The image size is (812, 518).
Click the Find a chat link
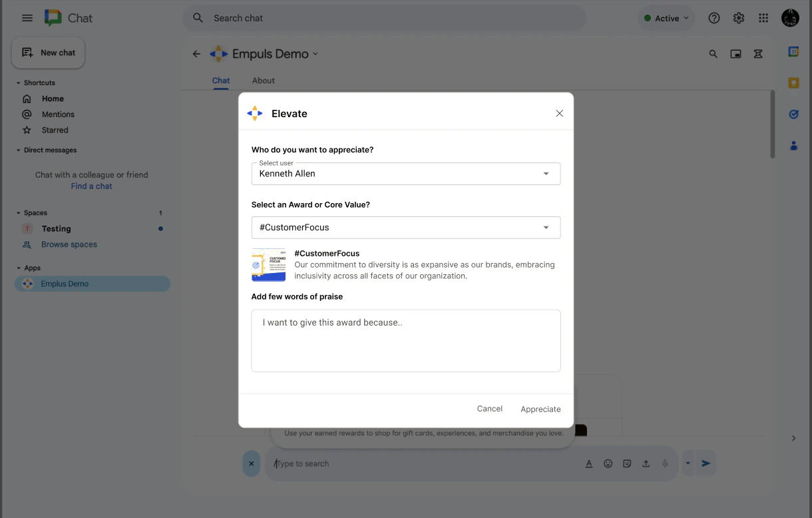coord(92,186)
